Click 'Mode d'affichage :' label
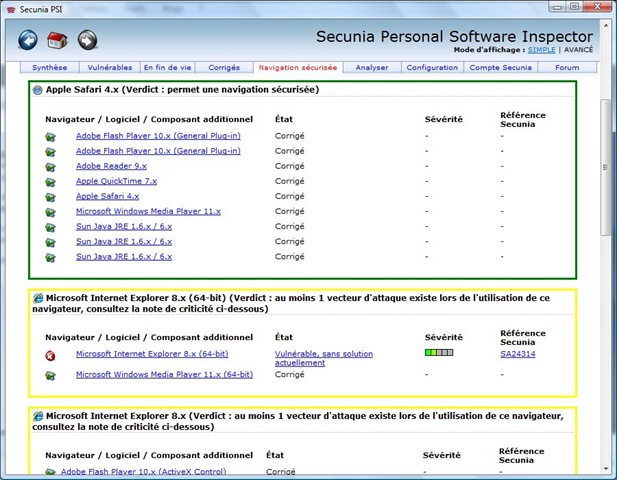This screenshot has height=480, width=617. click(x=489, y=50)
